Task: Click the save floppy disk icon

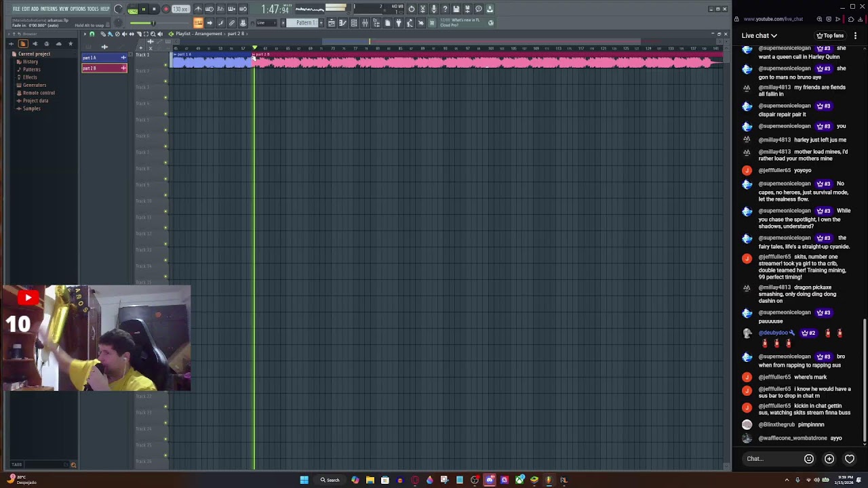Action: tap(456, 9)
